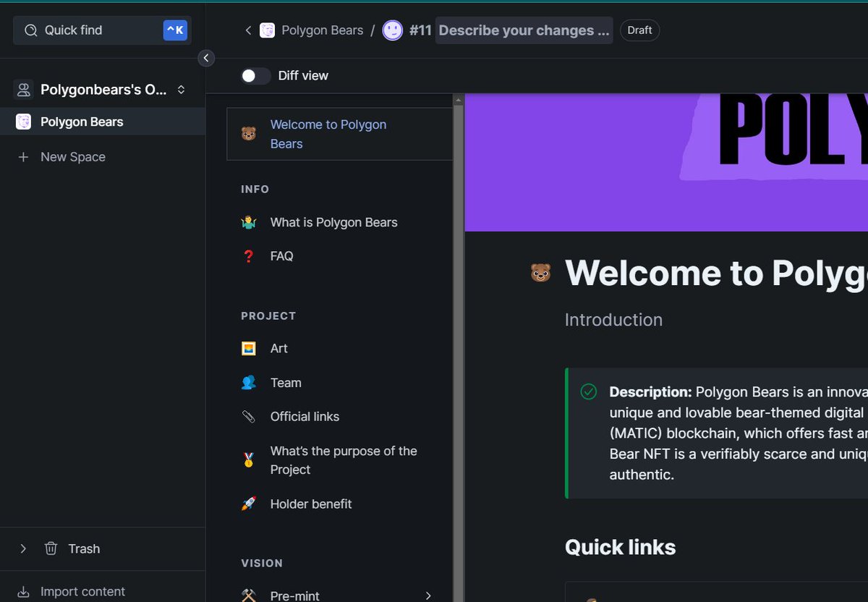Click the Describe your changes title field
The width and height of the screenshot is (868, 602).
pos(524,30)
